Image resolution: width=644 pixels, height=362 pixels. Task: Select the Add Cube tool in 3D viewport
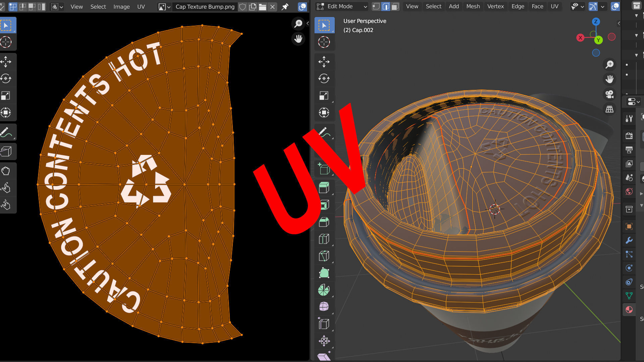coord(324,169)
